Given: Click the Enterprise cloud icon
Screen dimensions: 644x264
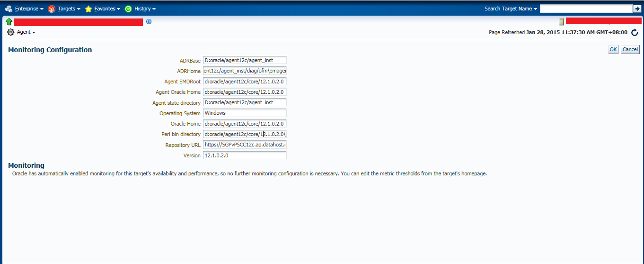Looking at the screenshot, I should [x=9, y=9].
